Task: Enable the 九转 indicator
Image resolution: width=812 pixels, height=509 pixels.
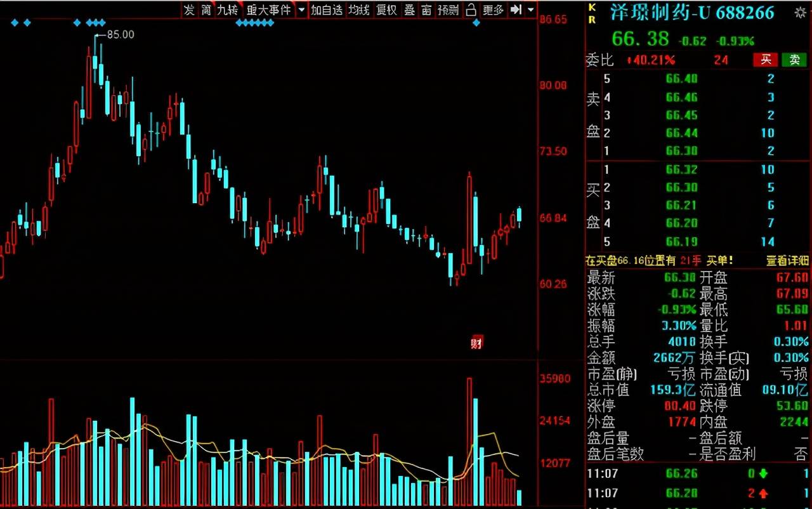Action: [228, 10]
